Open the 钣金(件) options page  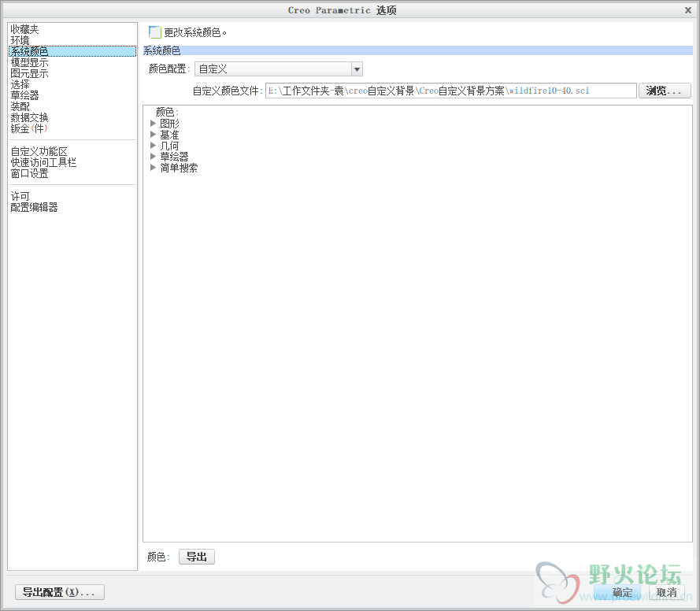[28, 128]
